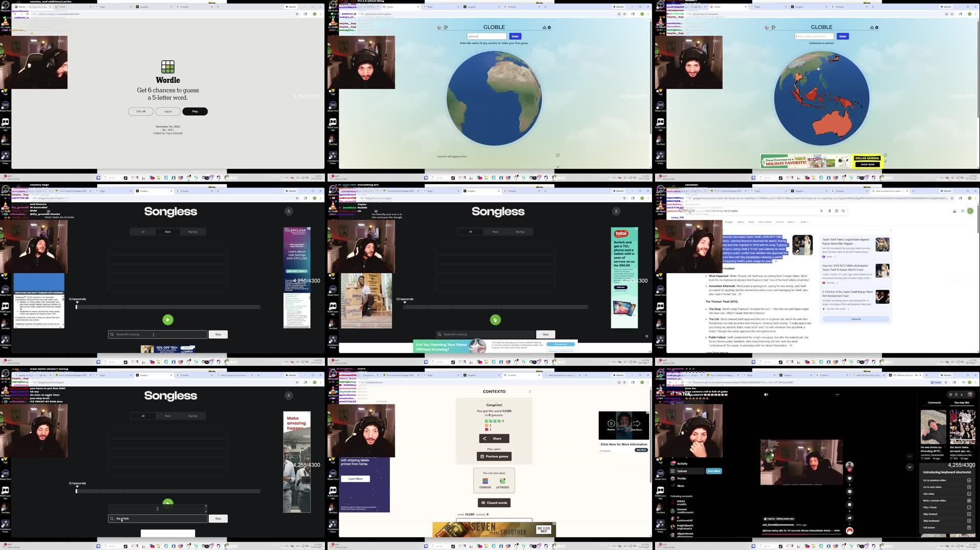Image resolution: width=980 pixels, height=550 pixels.
Task: Like the TikTok video with the heart icon
Action: tap(850, 478)
